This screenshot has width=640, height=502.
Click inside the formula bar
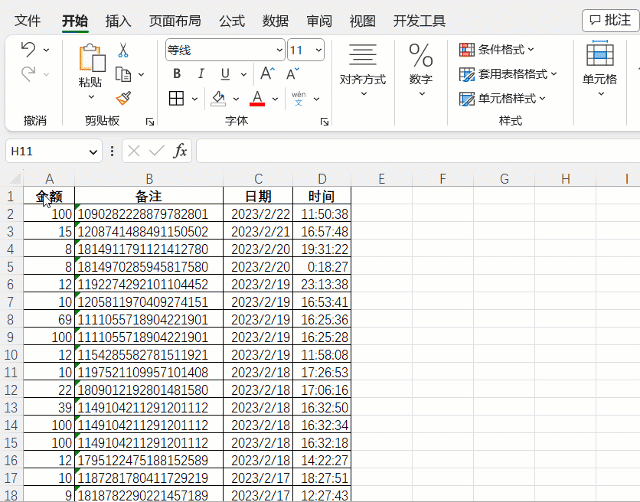tap(418, 151)
